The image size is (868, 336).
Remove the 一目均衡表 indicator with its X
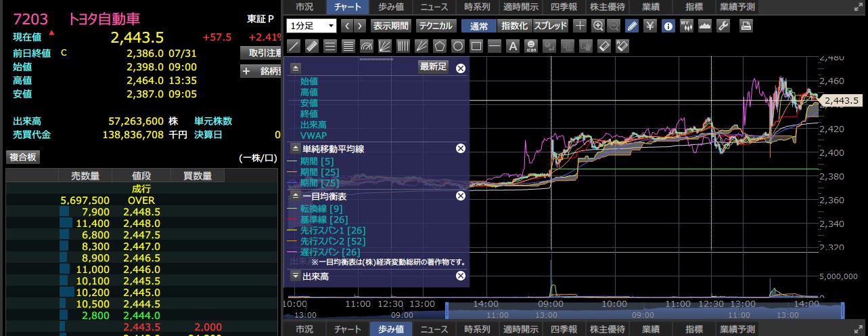[461, 196]
